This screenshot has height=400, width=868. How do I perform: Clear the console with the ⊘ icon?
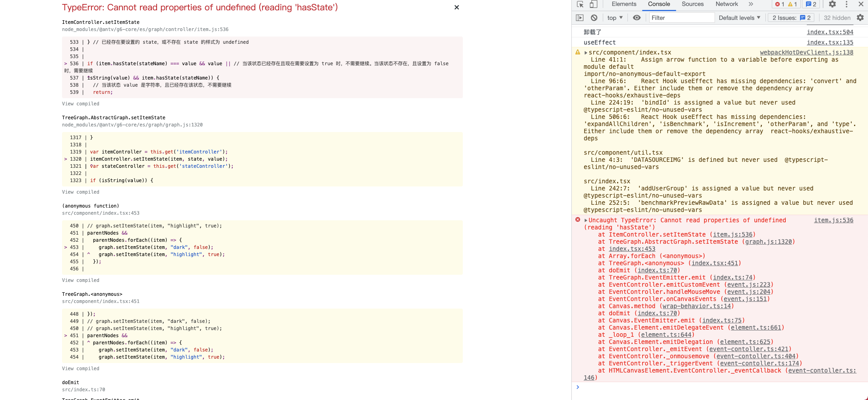pyautogui.click(x=594, y=17)
